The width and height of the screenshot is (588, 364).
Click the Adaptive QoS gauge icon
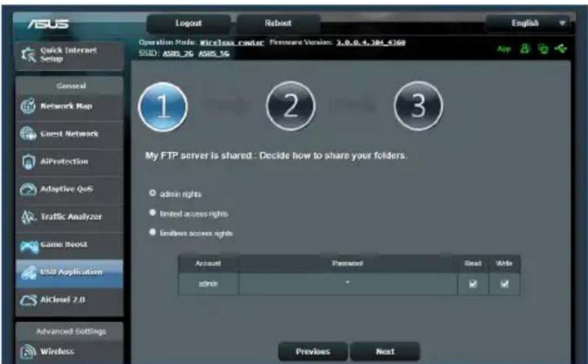click(x=28, y=189)
